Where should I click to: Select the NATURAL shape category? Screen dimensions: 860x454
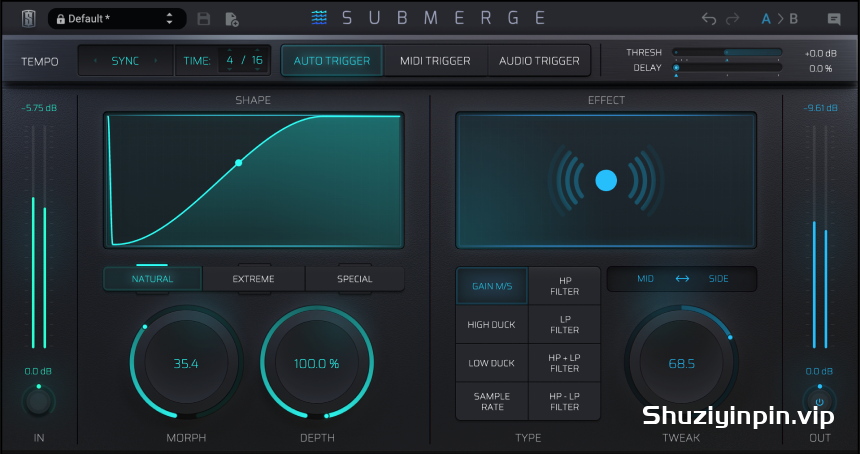(152, 279)
